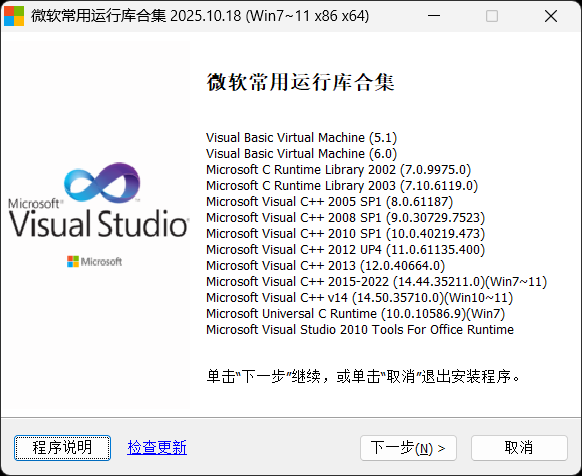Image resolution: width=582 pixels, height=476 pixels.
Task: Select the 微软常用运行库合集 heading
Action: (x=300, y=82)
